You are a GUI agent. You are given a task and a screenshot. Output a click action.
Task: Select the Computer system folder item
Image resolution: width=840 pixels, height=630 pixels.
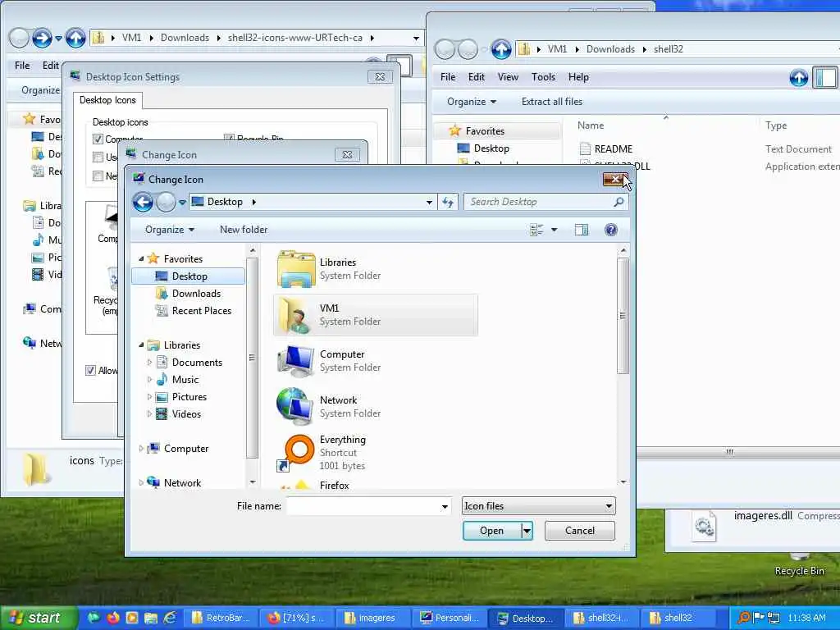(375, 361)
